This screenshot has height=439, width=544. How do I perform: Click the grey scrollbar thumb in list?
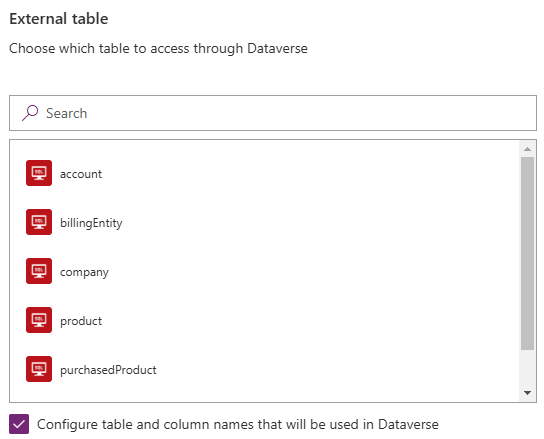[527, 253]
